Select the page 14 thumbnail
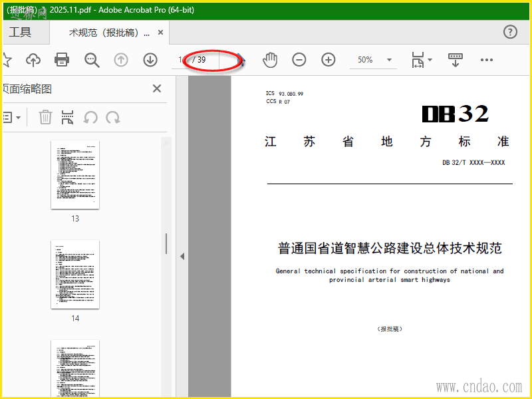Viewport: 532px width, 399px height. tap(75, 274)
